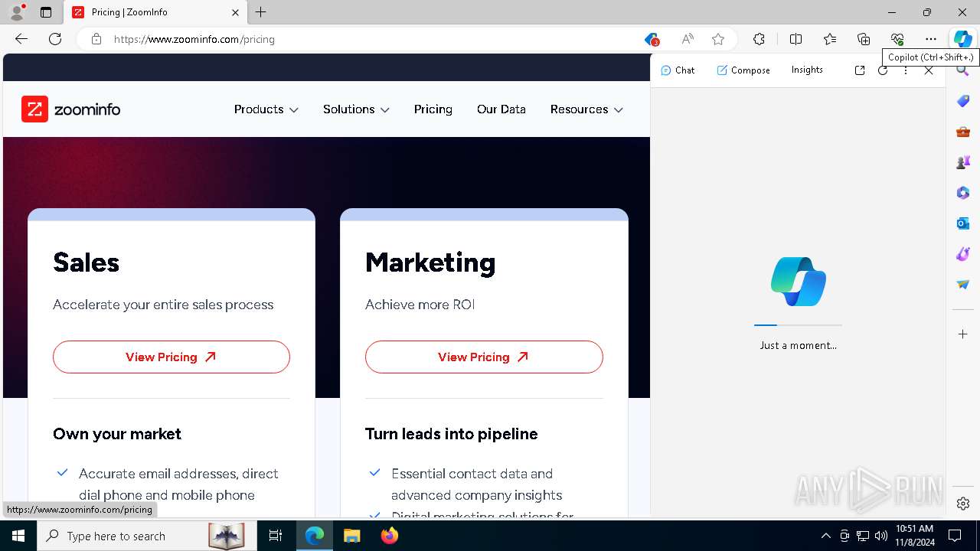Screen dimensions: 980x551
Task: Open sidebar Outlook icon
Action: (x=963, y=223)
